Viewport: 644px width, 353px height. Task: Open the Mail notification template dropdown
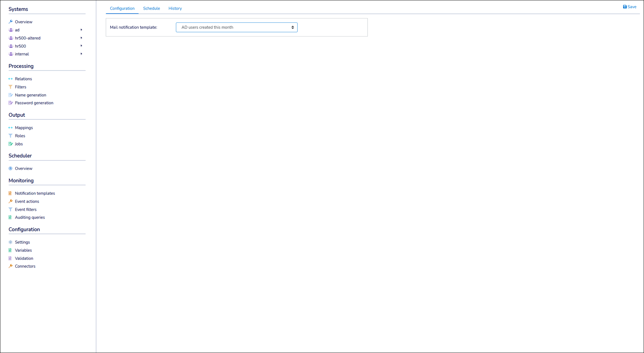[x=236, y=27]
